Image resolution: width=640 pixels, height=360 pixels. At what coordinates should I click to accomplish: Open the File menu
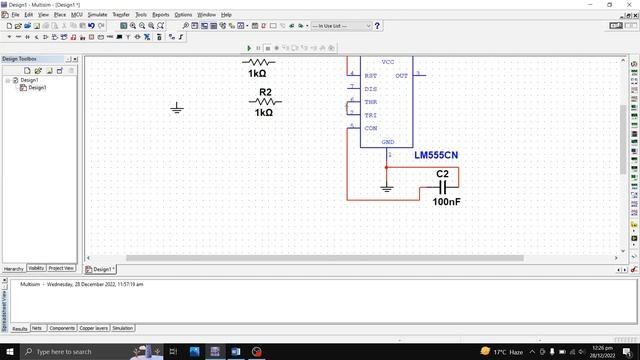coord(15,15)
